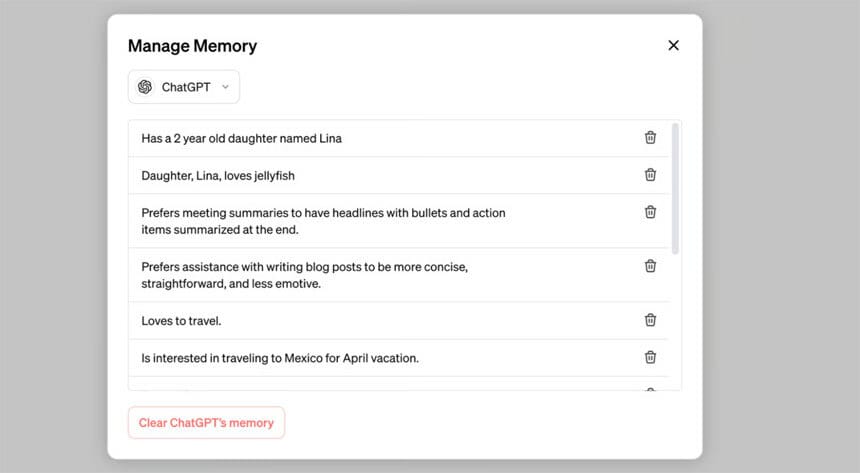
Task: Click the cut-off trash icon at list bottom
Action: tap(650, 388)
